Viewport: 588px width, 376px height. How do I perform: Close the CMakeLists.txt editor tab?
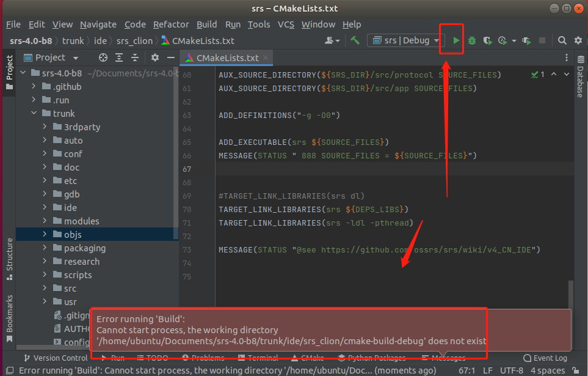pyautogui.click(x=266, y=57)
